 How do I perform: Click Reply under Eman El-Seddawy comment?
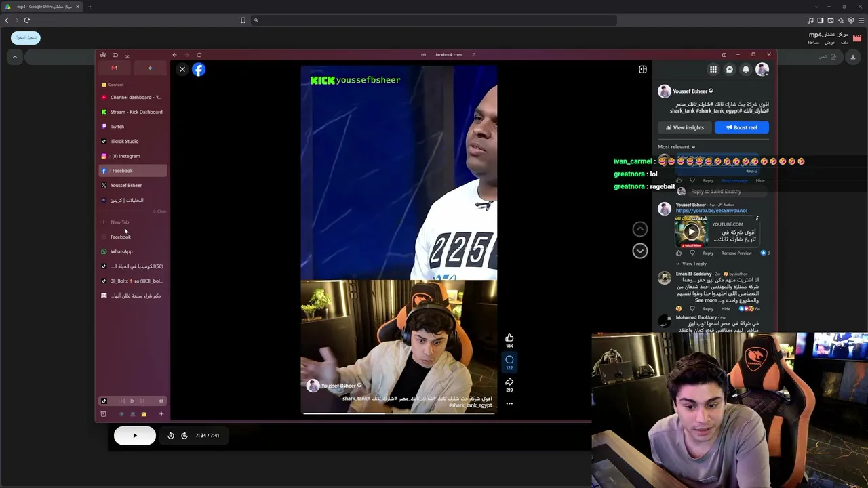tap(708, 309)
